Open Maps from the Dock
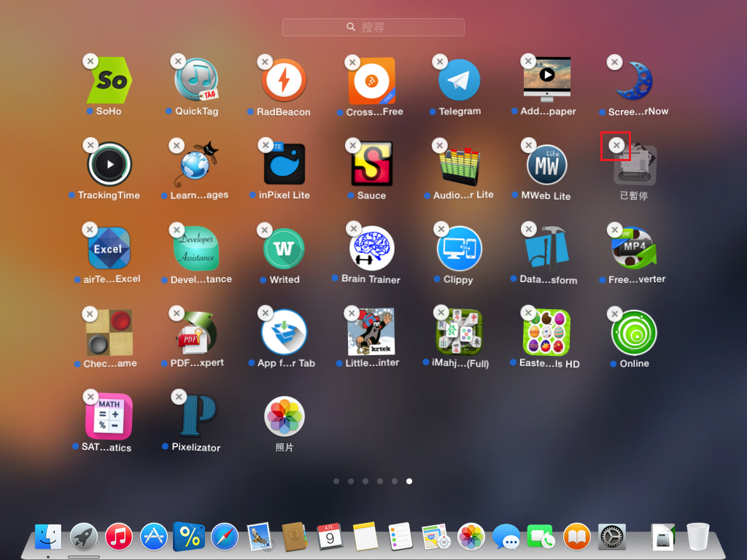 coord(436,537)
